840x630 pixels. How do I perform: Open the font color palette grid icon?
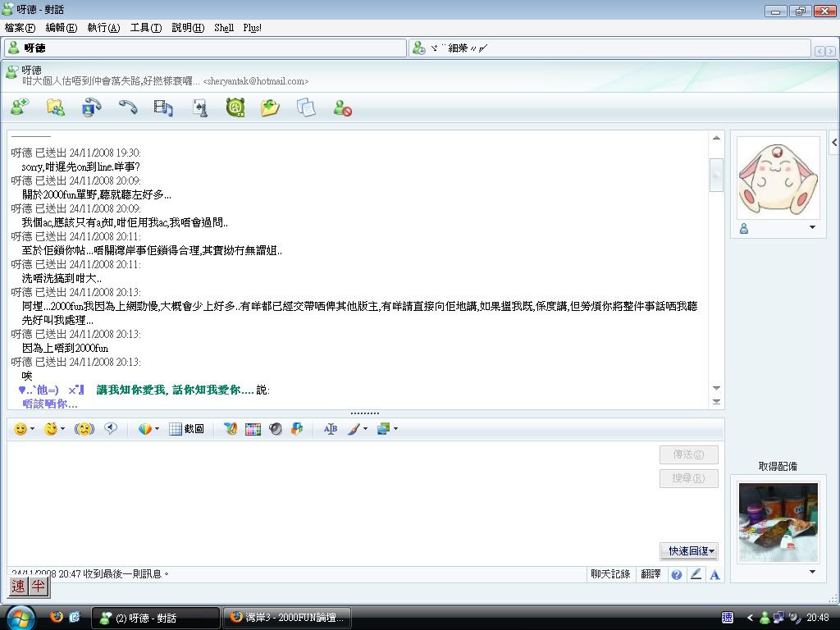coord(253,429)
